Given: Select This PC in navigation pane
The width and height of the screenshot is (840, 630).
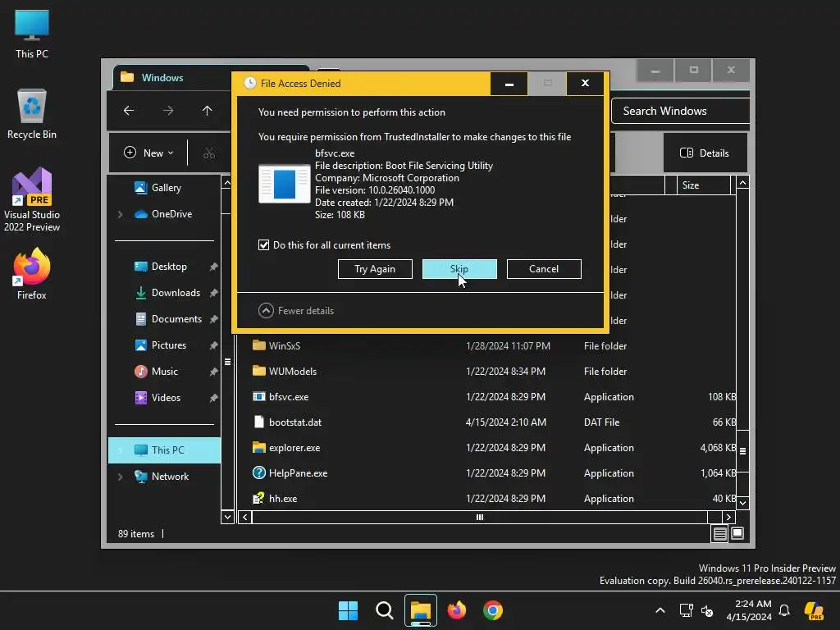Looking at the screenshot, I should point(164,450).
